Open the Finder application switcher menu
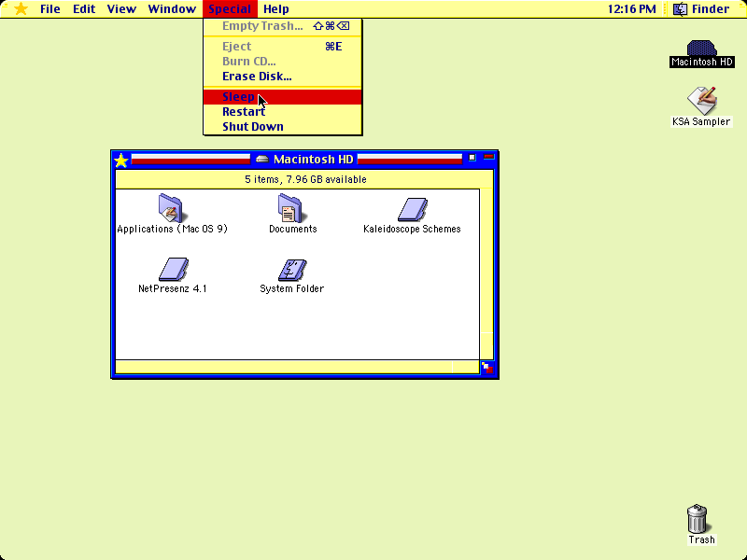747x560 pixels. tap(701, 9)
